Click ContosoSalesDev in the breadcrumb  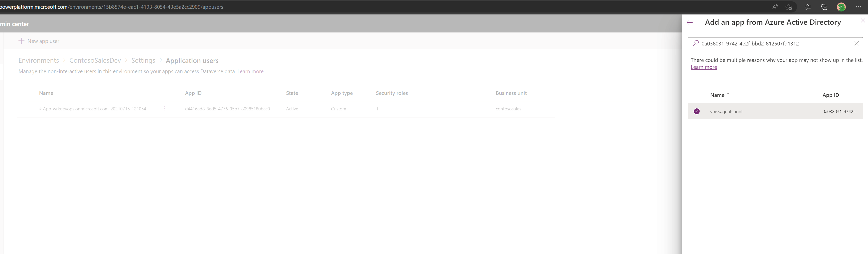tap(95, 60)
